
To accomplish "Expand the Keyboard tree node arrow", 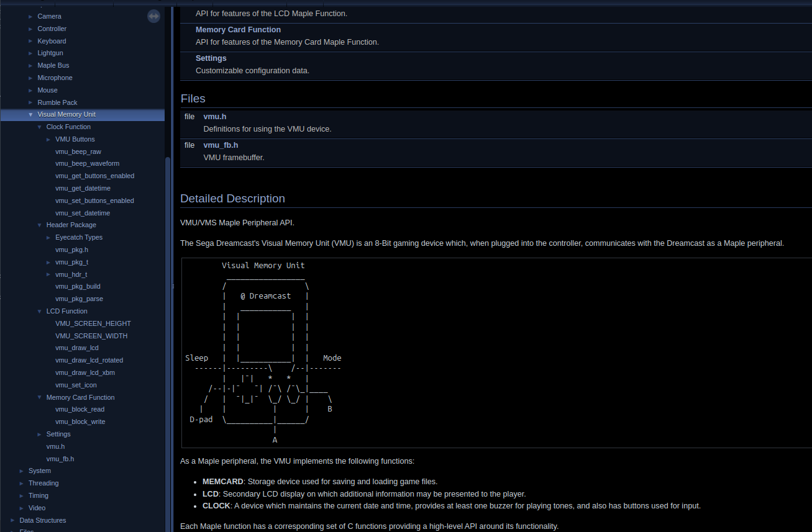I will [30, 41].
